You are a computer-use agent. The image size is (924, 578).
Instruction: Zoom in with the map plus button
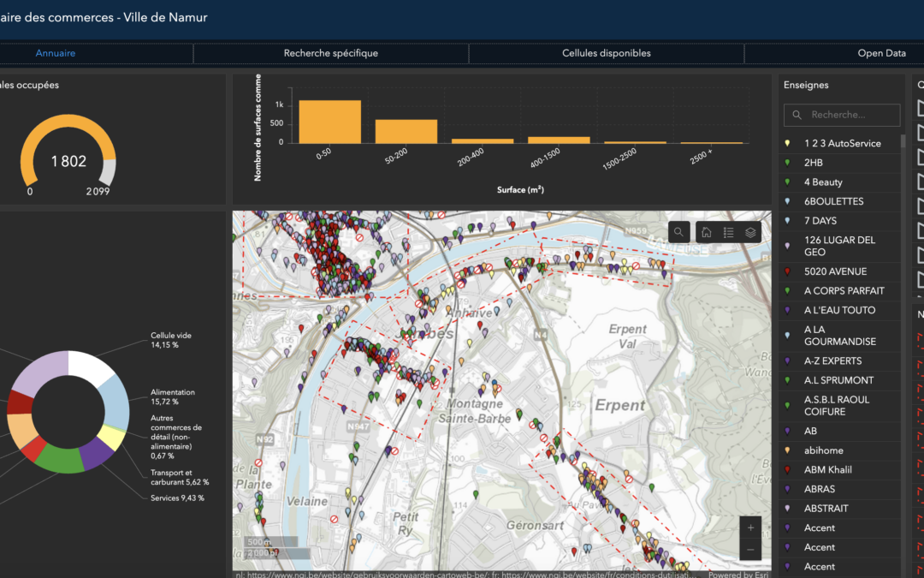click(750, 527)
